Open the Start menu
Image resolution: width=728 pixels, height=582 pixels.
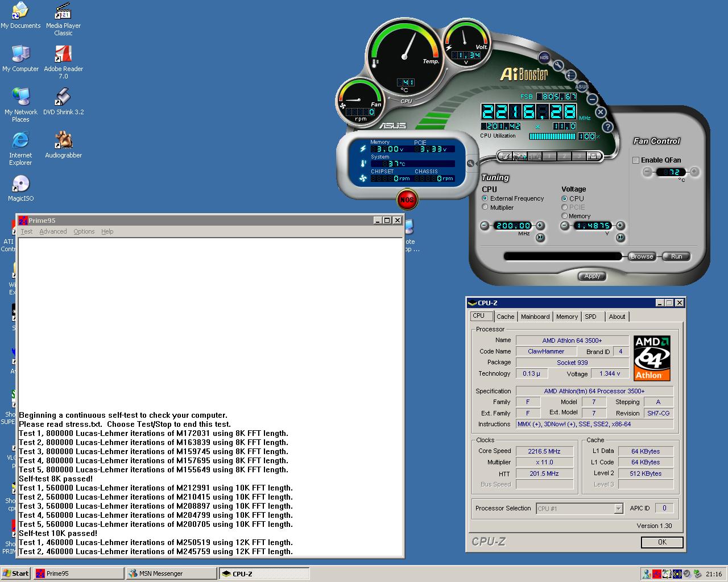(x=15, y=573)
